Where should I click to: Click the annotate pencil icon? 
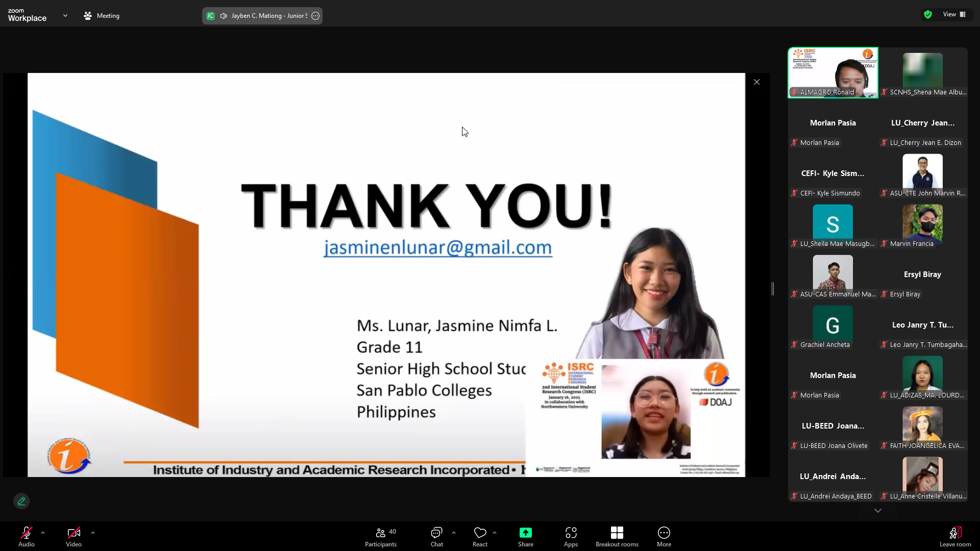(x=21, y=501)
